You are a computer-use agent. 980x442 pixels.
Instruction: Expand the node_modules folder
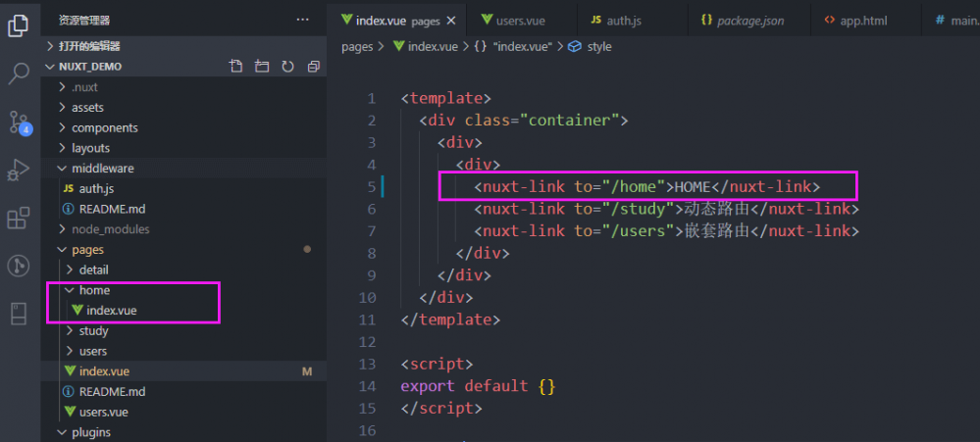[183, 229]
